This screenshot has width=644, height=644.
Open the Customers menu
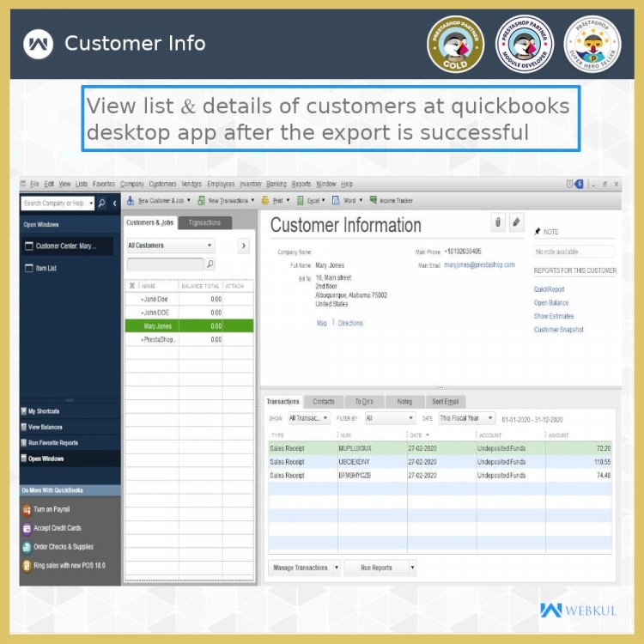[162, 184]
